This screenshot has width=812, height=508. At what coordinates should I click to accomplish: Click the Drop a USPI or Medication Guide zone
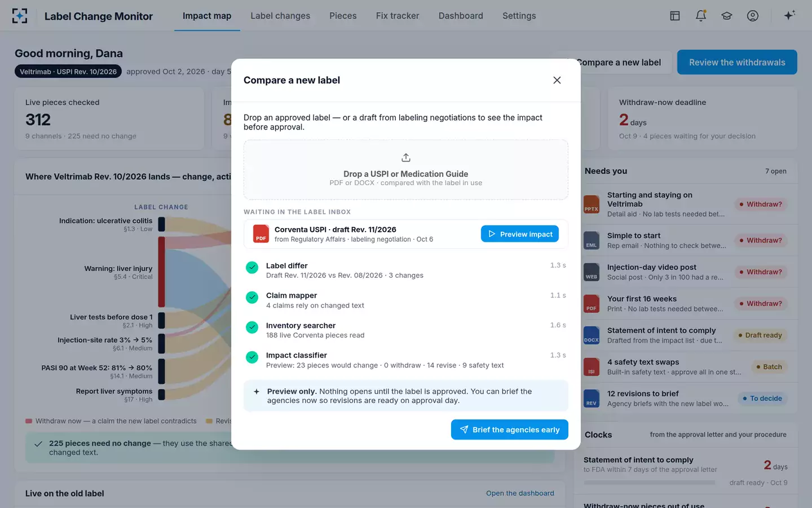pos(406,169)
